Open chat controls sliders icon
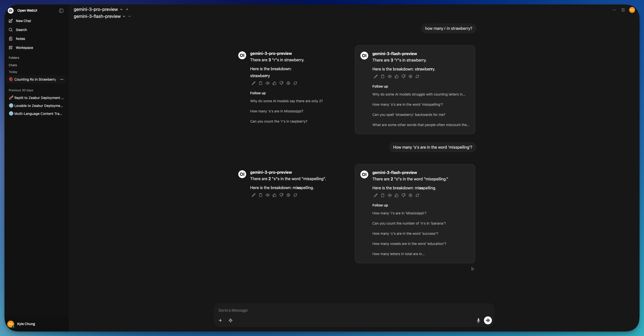Image resolution: width=644 pixels, height=336 pixels. tap(623, 10)
